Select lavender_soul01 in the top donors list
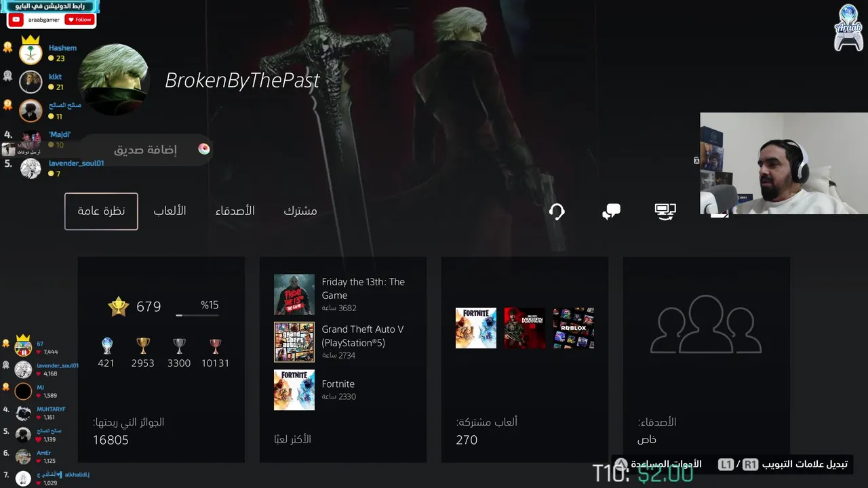Screen dimensions: 868x488 tap(76, 163)
